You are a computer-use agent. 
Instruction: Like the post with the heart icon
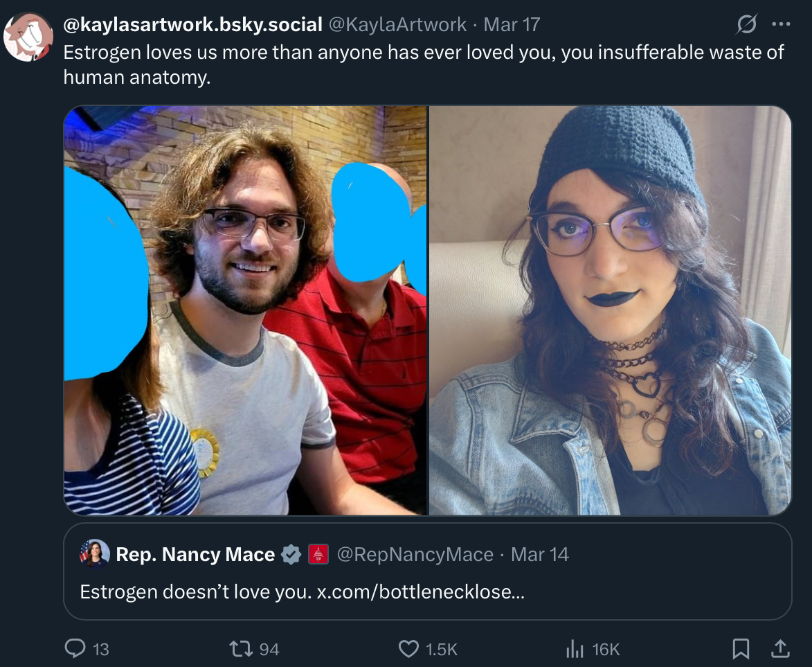click(x=408, y=648)
